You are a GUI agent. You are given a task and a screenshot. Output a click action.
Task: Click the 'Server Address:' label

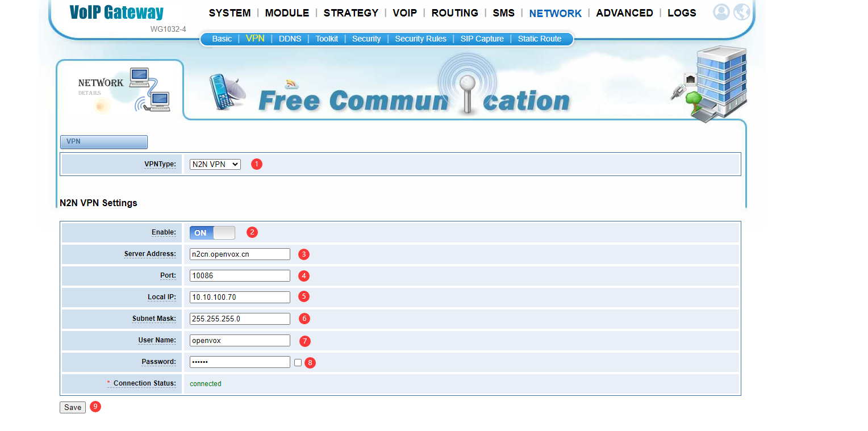151,254
